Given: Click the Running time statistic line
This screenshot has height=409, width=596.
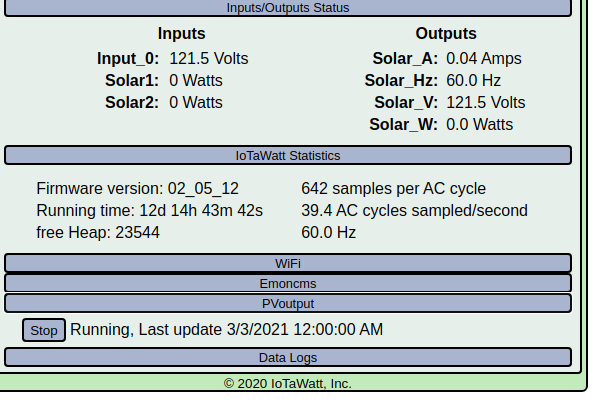Looking at the screenshot, I should (149, 211).
